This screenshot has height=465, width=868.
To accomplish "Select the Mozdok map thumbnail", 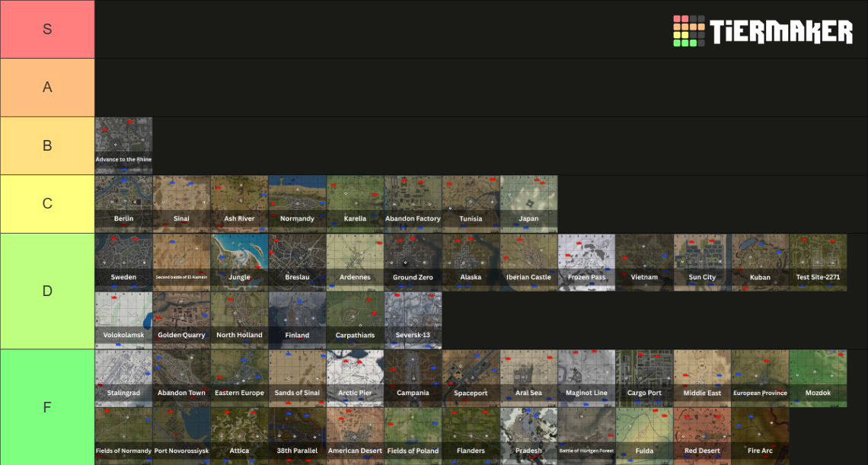I will tap(818, 378).
